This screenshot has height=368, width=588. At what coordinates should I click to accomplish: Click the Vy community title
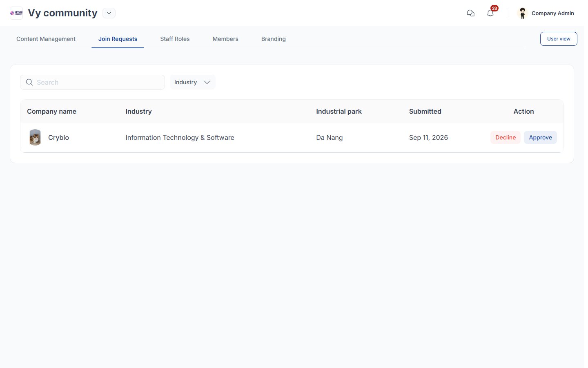point(62,13)
